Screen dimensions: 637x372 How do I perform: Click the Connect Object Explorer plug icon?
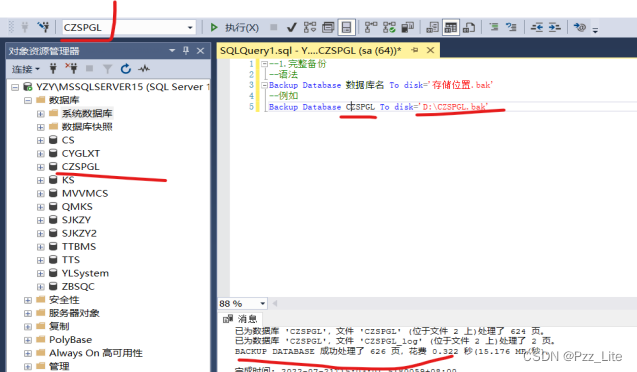click(x=53, y=69)
